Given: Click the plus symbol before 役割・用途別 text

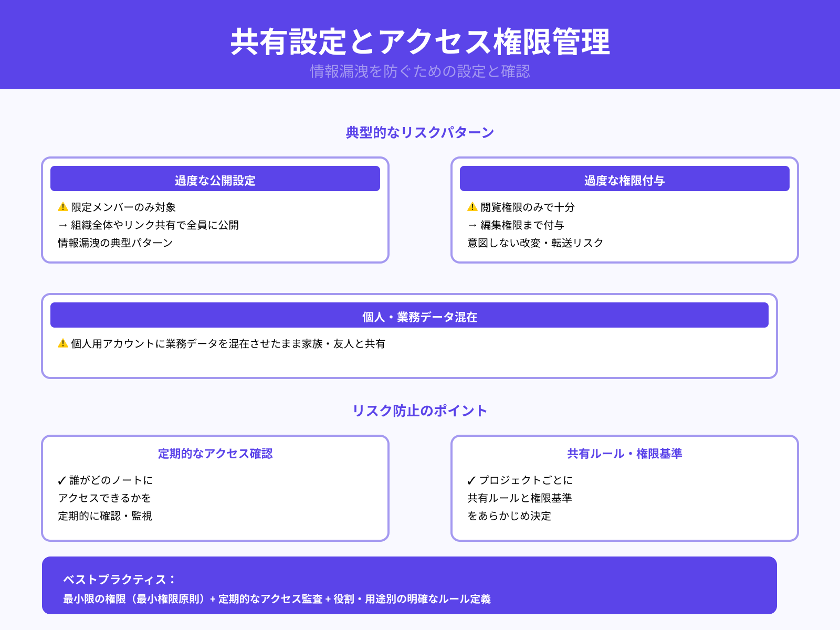Looking at the screenshot, I should point(328,598).
